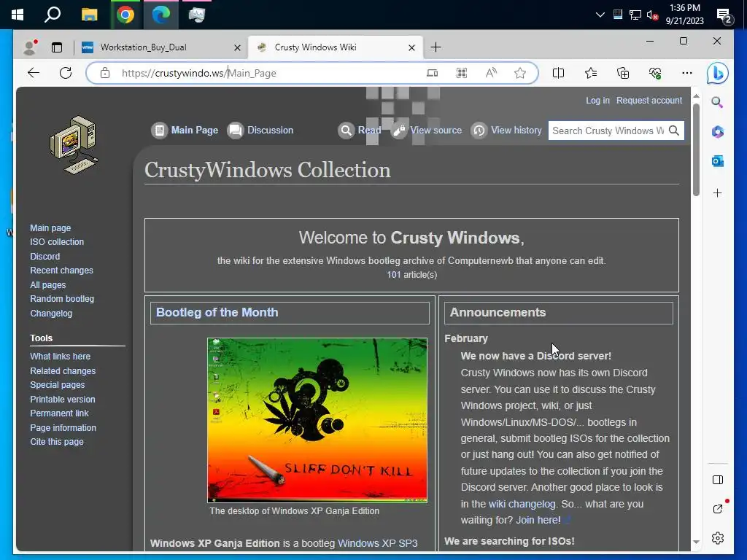The image size is (747, 560).
Task: Switch to Chrome in the taskbar
Action: tap(125, 15)
